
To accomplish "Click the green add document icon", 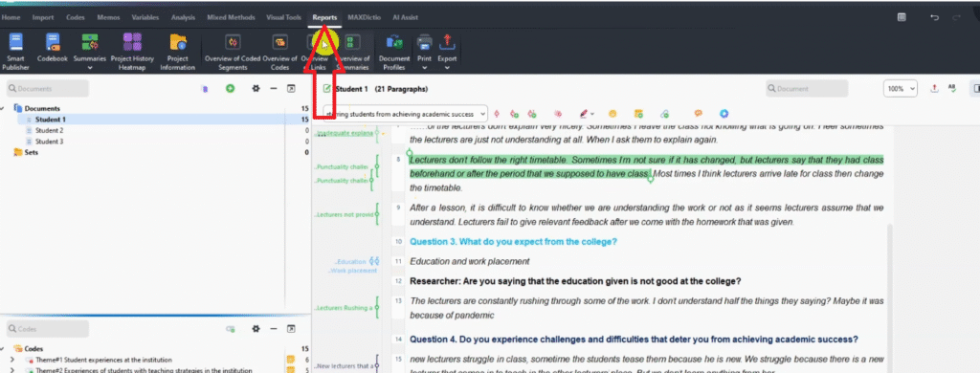I will coord(231,89).
